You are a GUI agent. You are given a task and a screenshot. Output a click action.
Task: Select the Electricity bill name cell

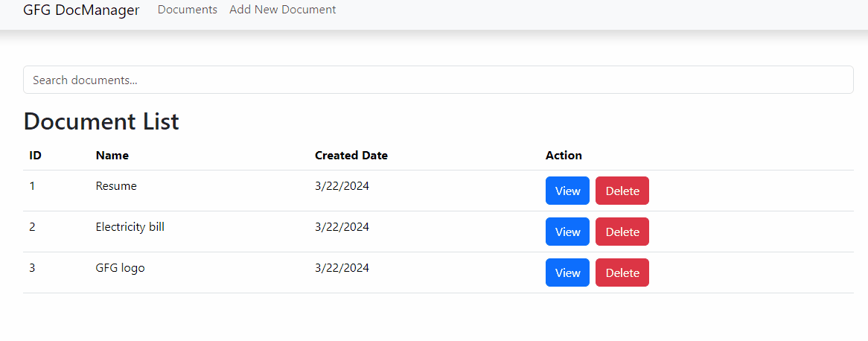pos(130,227)
